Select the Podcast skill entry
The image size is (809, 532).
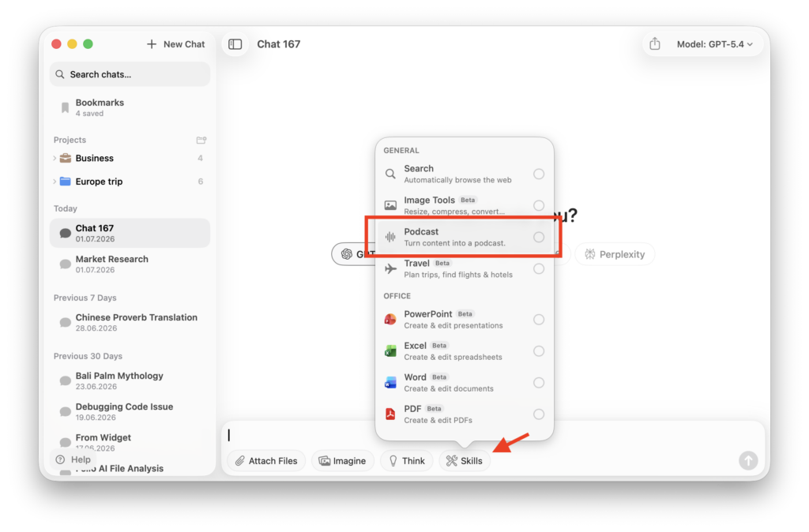pos(465,237)
